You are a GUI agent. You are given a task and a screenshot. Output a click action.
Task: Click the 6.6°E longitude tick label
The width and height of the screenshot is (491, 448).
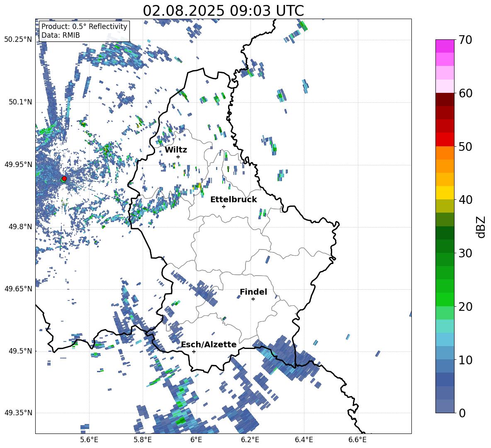tap(357, 440)
